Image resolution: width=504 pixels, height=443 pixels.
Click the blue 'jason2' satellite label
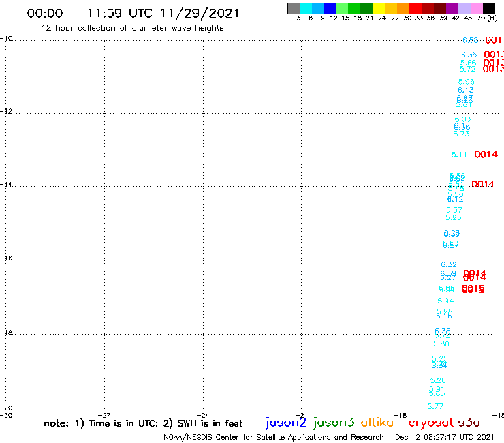[x=286, y=423]
